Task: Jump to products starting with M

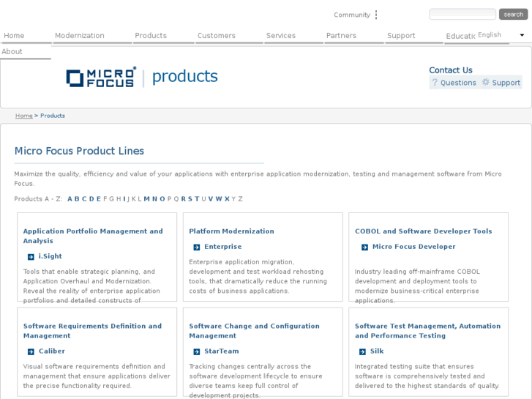Action: (146, 199)
